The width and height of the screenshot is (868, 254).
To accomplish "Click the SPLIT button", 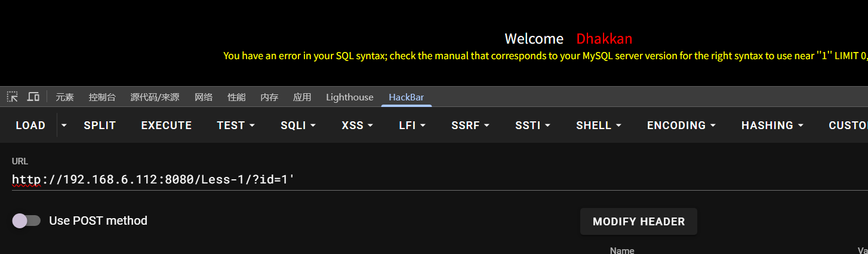I will click(100, 126).
